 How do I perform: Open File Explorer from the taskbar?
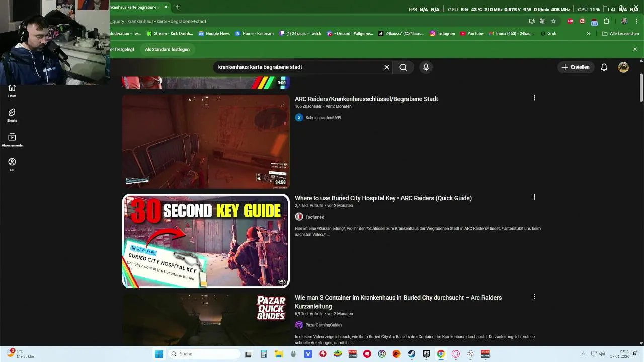(279, 354)
